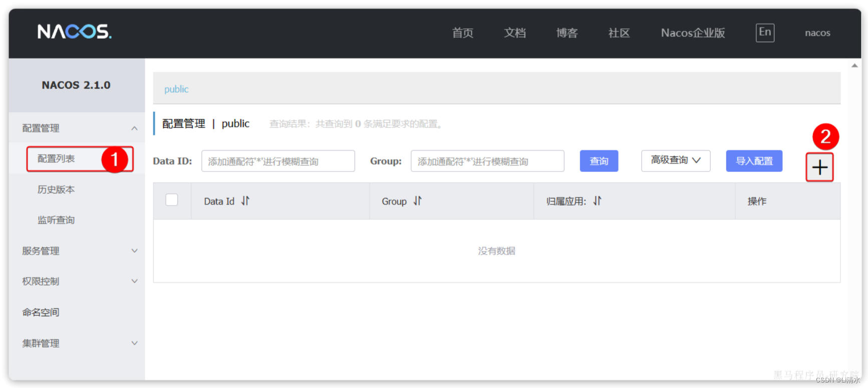
Task: Click the NACOS 2.1.0 version label
Action: 76,85
